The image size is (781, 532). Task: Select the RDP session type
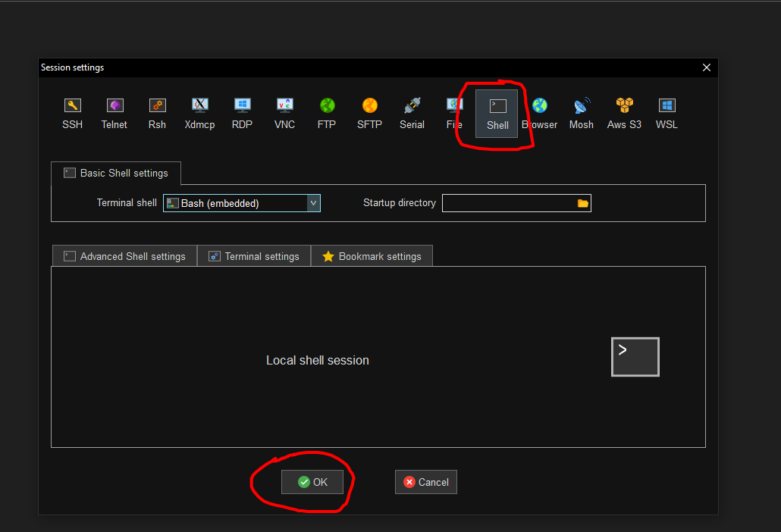click(242, 113)
